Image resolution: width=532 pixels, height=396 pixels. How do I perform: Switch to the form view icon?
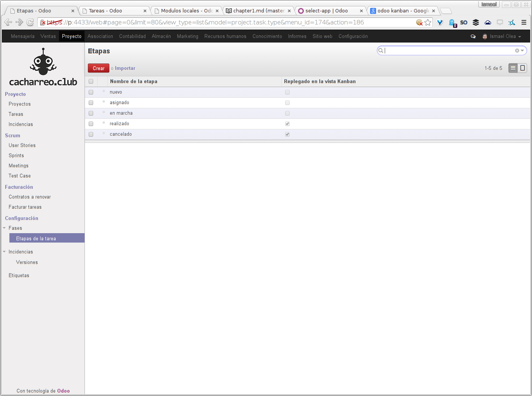[x=522, y=68]
